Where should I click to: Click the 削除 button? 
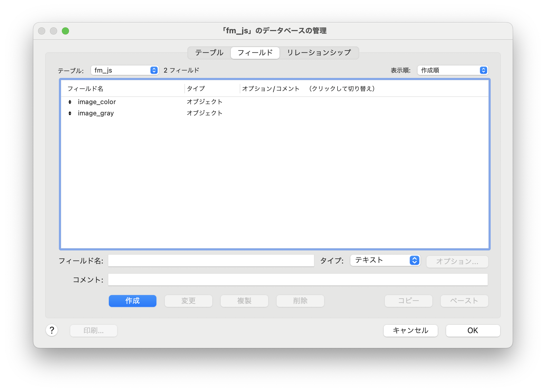[x=300, y=301]
